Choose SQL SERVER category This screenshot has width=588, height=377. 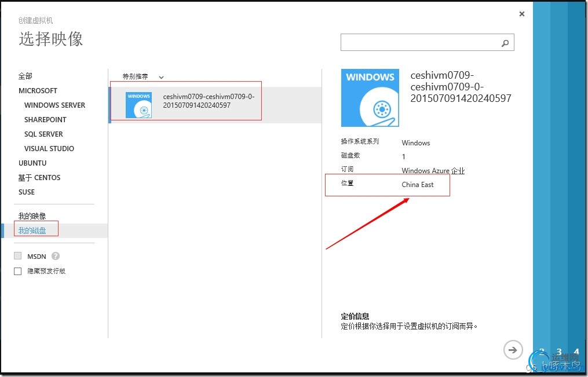43,134
